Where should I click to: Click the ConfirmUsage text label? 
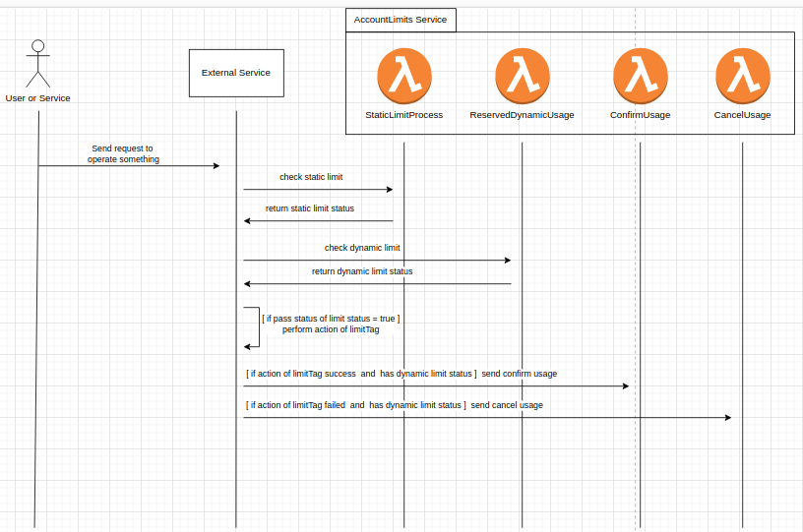[640, 115]
